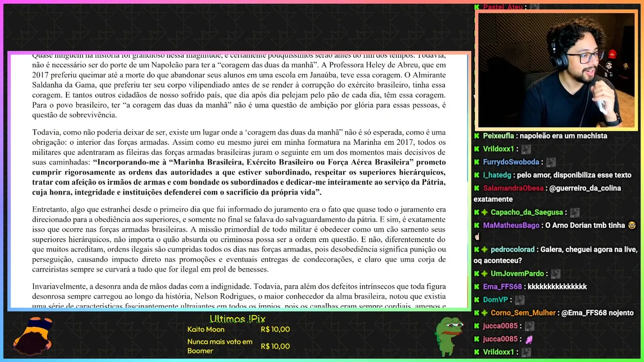Viewport: 644px width, 362px height.
Task: Click message 'Galera, cheguei agora na live'
Action: click(588, 250)
